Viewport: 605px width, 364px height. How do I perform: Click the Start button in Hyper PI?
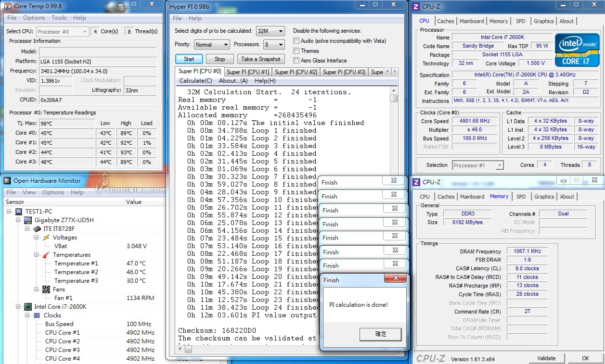(189, 59)
